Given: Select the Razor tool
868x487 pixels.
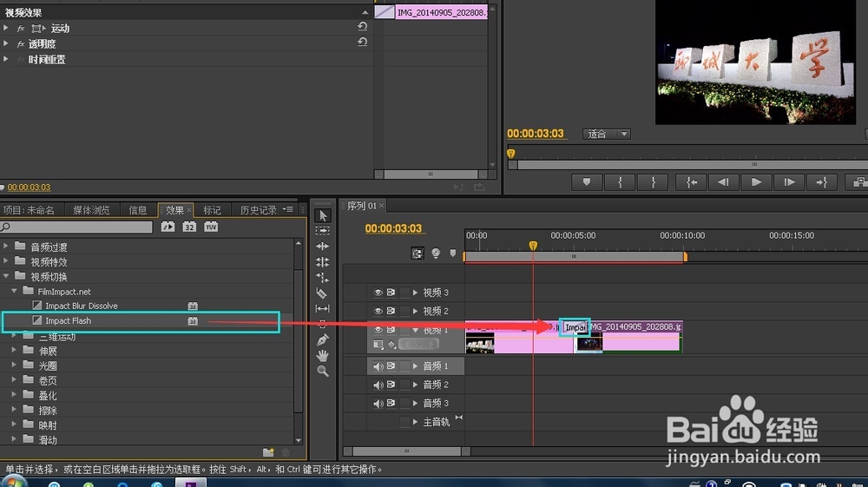Looking at the screenshot, I should pos(322,293).
